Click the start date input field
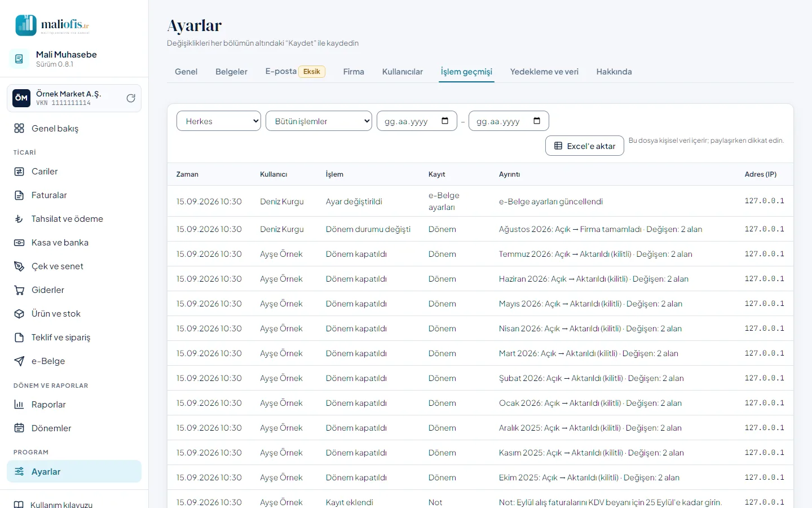The height and width of the screenshot is (508, 812). pyautogui.click(x=417, y=121)
